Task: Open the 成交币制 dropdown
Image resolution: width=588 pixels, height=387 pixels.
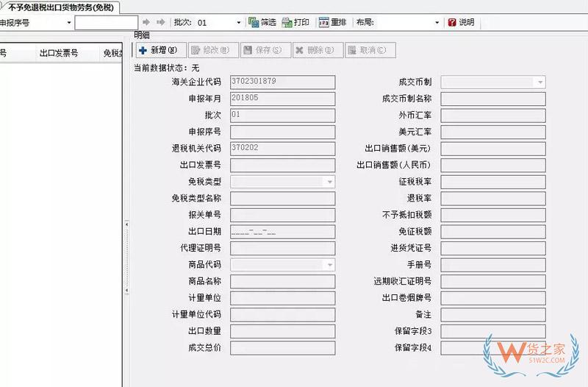Action: [x=540, y=82]
